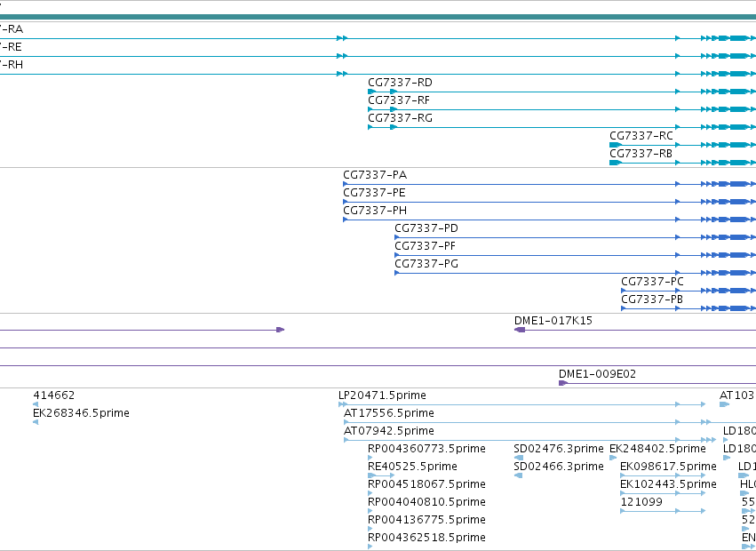Open EST LP20471.5prime label
The image size is (756, 551).
pyautogui.click(x=382, y=395)
